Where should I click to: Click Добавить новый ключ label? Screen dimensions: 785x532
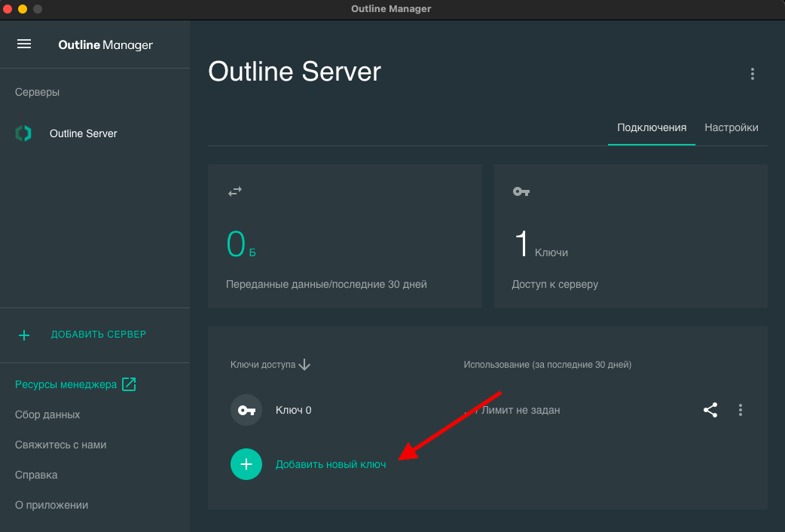331,464
